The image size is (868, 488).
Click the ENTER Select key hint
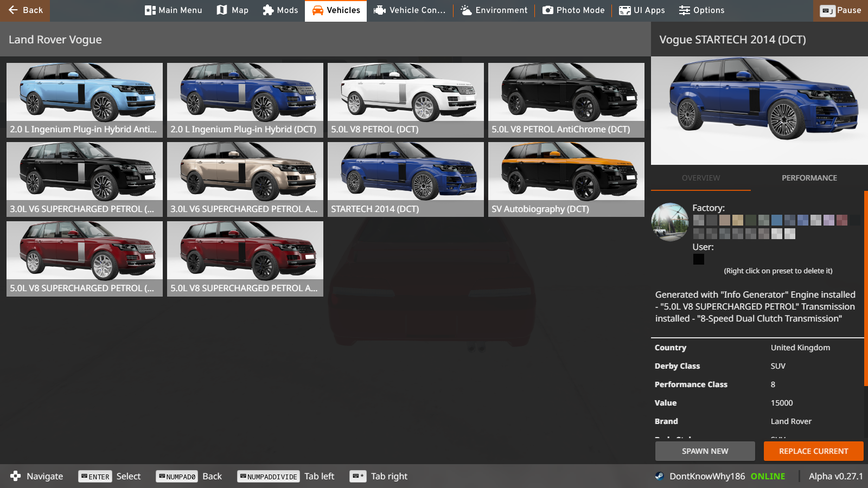pos(110,476)
